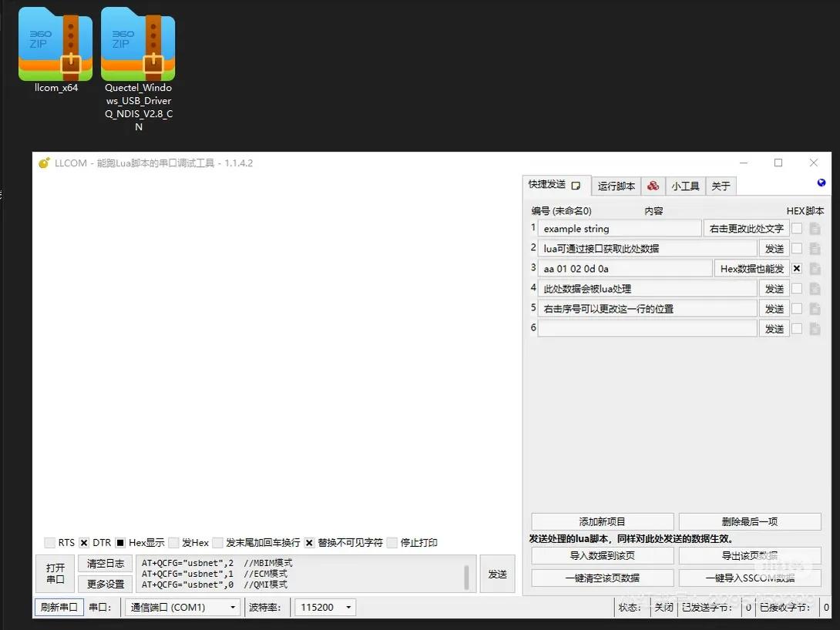Click the main 发送 button beside input box
Screen dimensions: 840x630
tap(497, 574)
